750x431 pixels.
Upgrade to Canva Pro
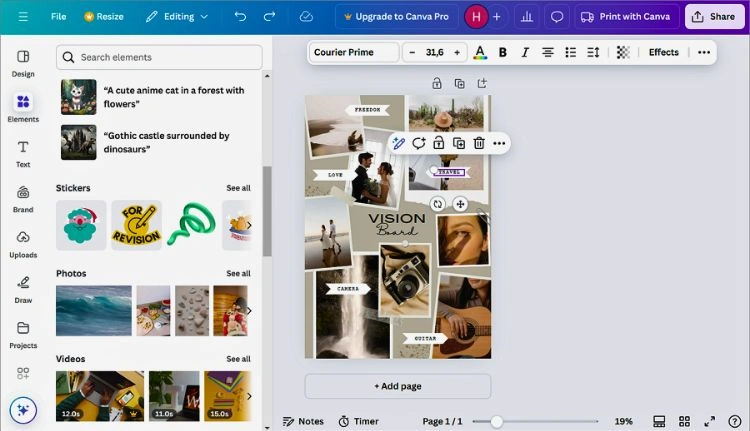pyautogui.click(x=396, y=17)
